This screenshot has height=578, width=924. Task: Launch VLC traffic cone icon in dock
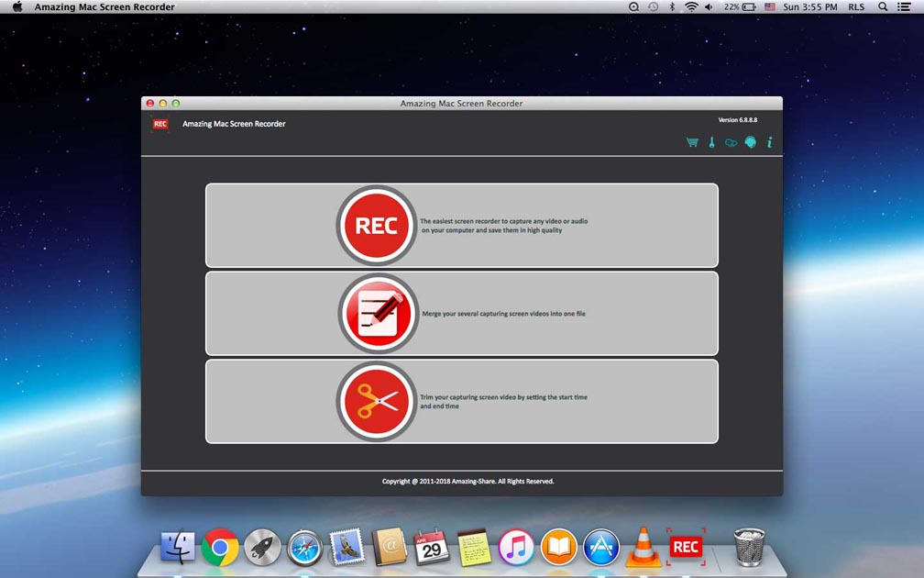click(643, 547)
